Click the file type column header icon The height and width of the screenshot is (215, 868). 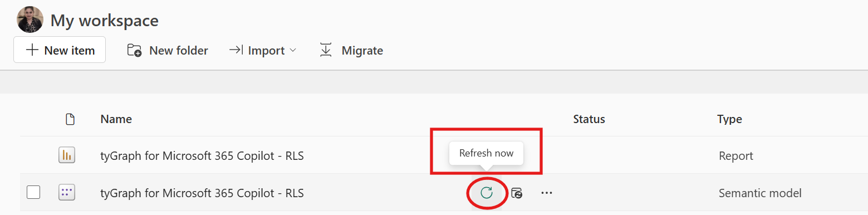[70, 119]
